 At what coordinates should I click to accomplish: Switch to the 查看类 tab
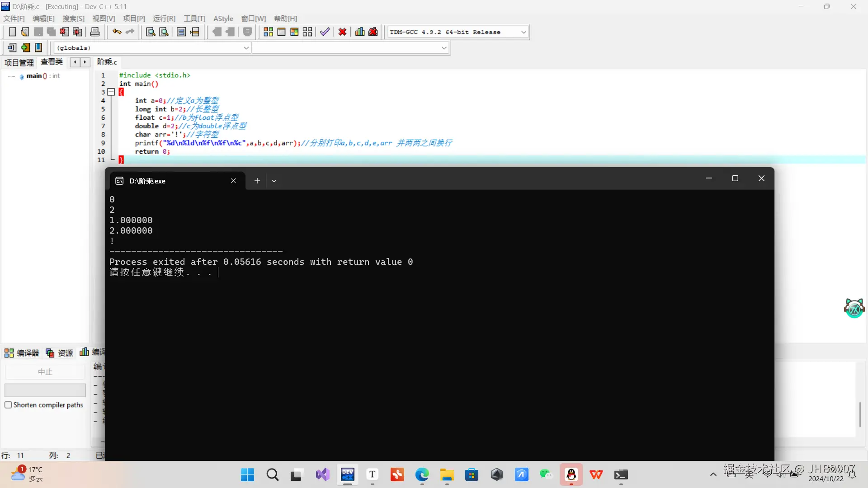click(52, 62)
